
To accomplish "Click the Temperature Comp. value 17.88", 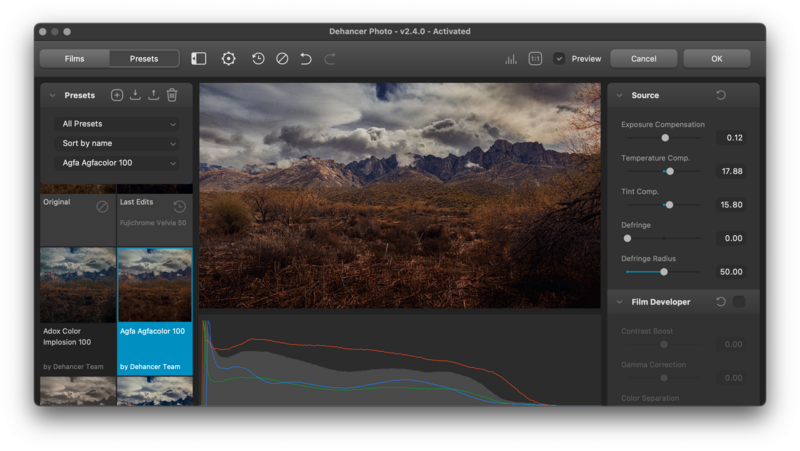I will click(x=731, y=171).
